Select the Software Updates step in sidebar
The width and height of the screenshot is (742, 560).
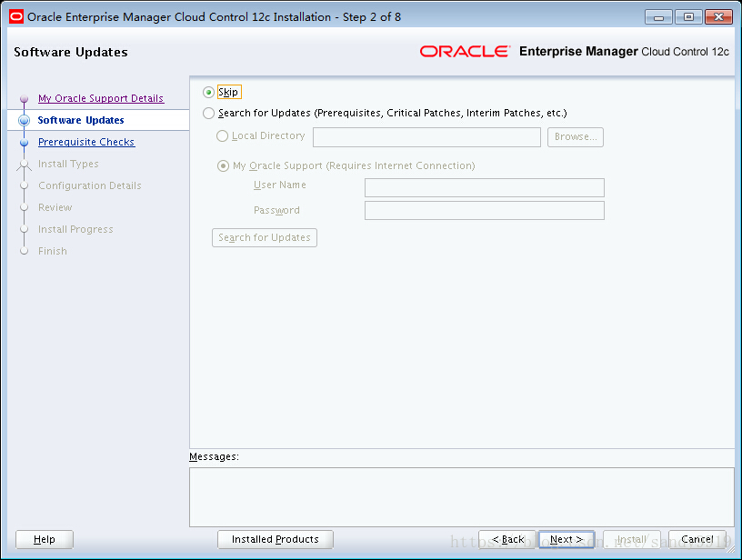[x=81, y=120]
